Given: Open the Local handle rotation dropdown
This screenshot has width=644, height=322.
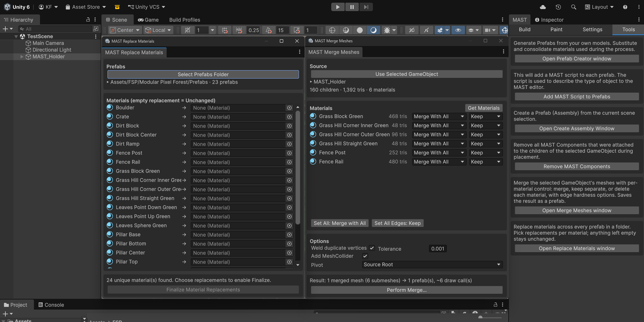Looking at the screenshot, I should pyautogui.click(x=158, y=30).
